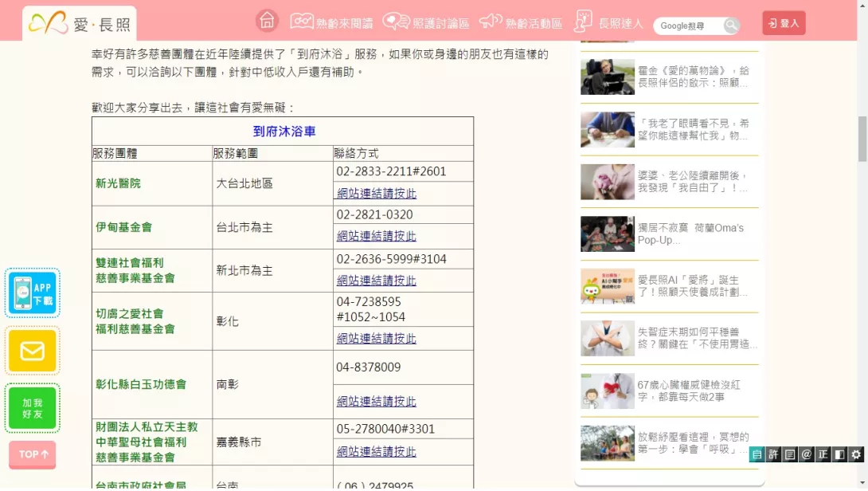Click the 切膚之愛社會福利慈善基金會 name

(135, 321)
